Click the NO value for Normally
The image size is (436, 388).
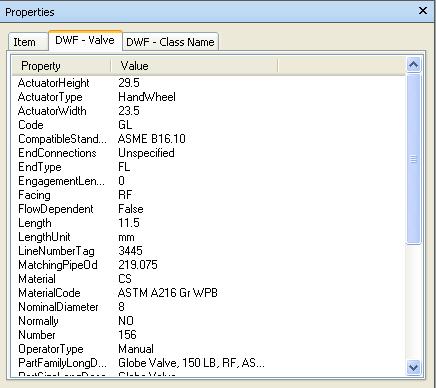pos(126,321)
